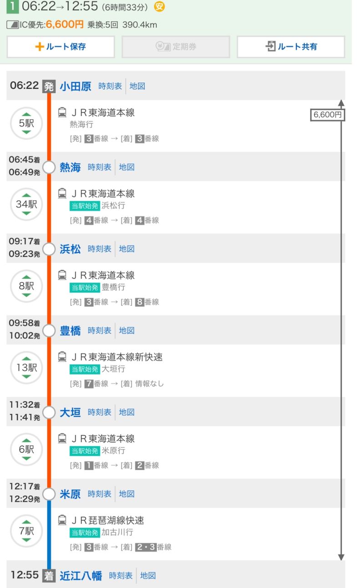Tap the yellow 安 cheapest-route badge
This screenshot has width=364, height=588.
tap(160, 7)
